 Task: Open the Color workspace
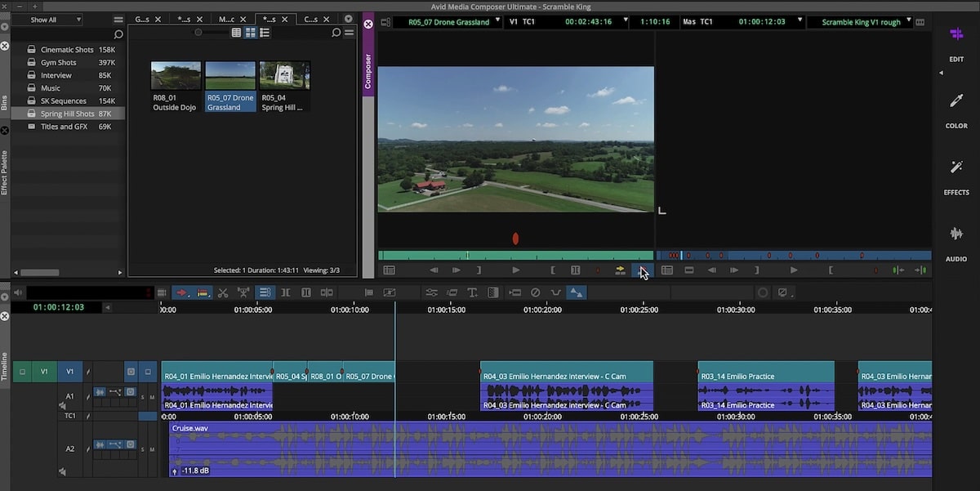956,109
